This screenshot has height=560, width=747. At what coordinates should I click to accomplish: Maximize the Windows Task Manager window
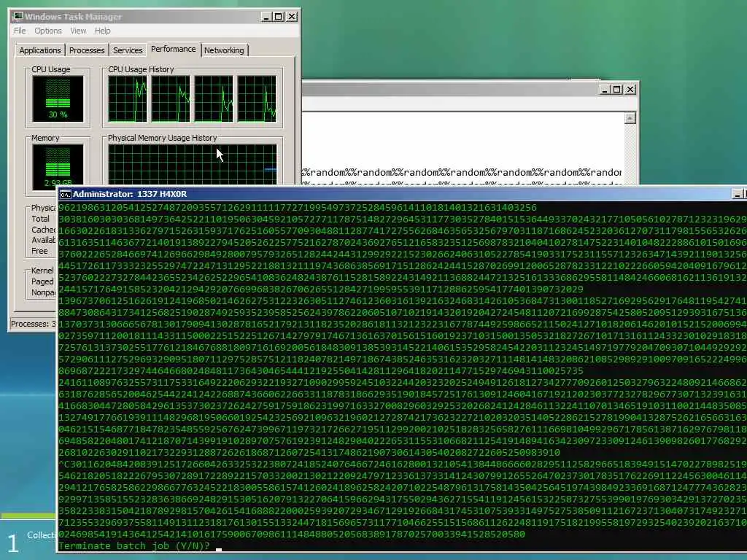click(x=279, y=17)
